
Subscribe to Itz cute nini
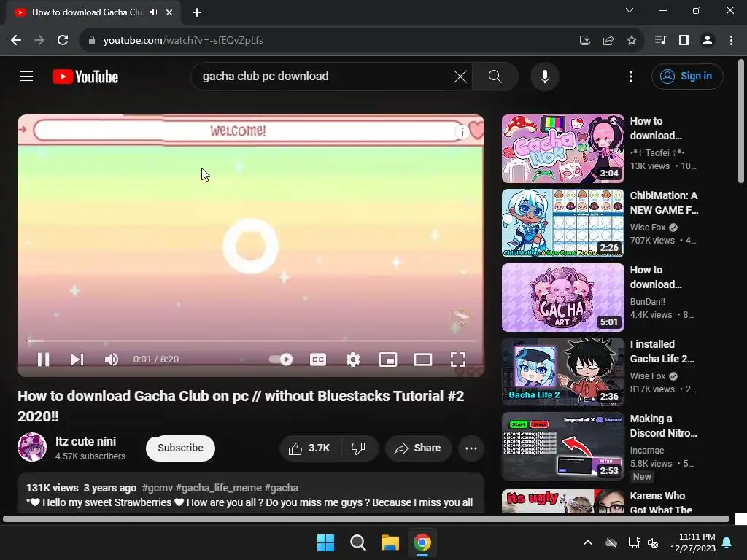coord(181,448)
